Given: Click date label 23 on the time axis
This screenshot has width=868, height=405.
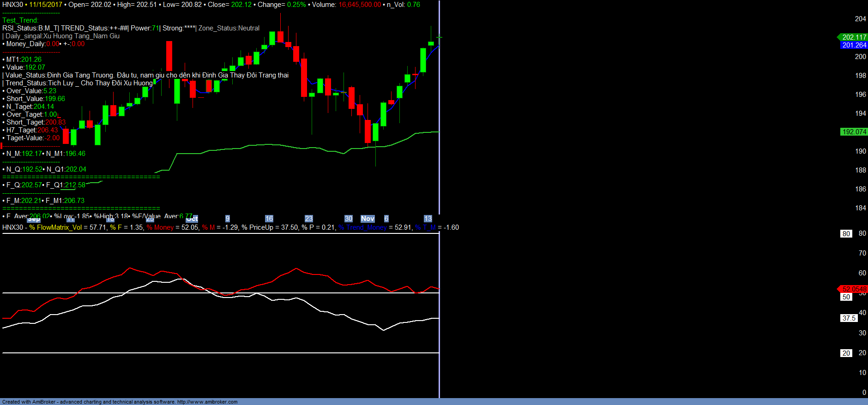Looking at the screenshot, I should point(309,219).
